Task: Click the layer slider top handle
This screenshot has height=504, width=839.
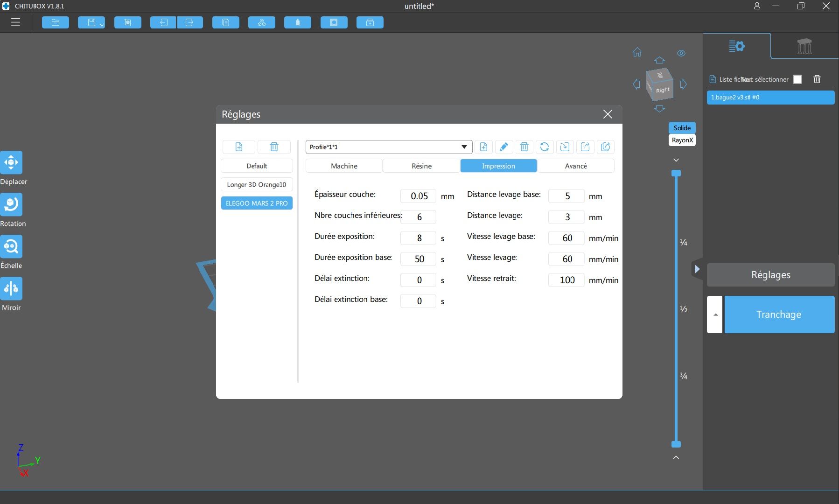Action: pyautogui.click(x=676, y=173)
